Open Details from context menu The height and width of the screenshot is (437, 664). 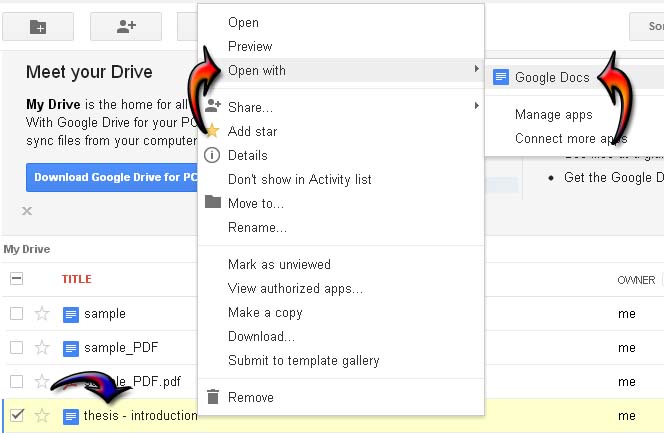[341, 155]
